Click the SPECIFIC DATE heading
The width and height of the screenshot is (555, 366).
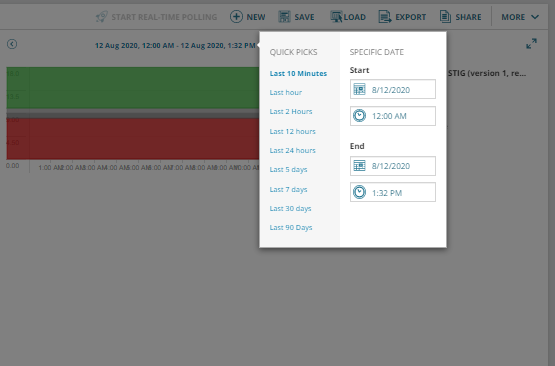point(377,52)
